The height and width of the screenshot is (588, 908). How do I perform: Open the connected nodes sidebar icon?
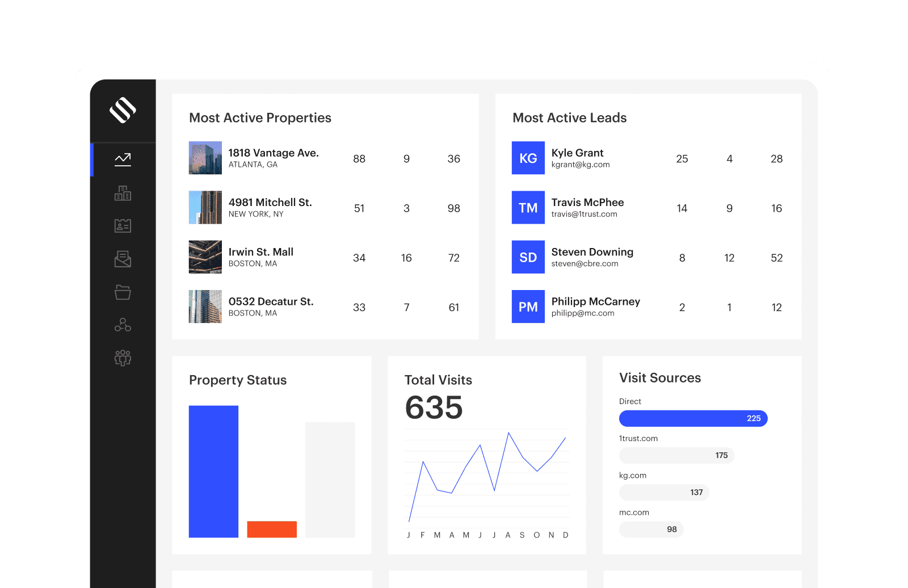tap(123, 325)
